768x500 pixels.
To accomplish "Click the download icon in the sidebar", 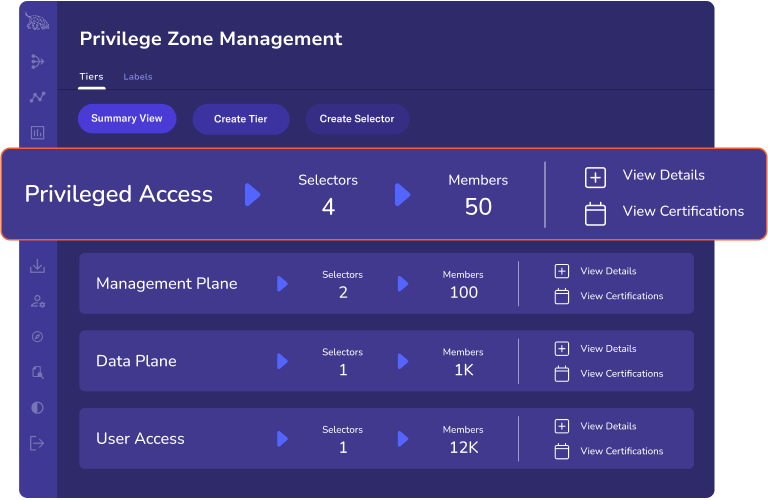I will [x=38, y=266].
